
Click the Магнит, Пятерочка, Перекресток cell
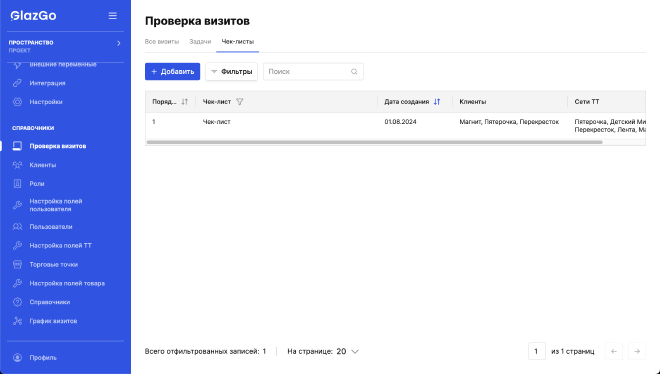pos(509,122)
